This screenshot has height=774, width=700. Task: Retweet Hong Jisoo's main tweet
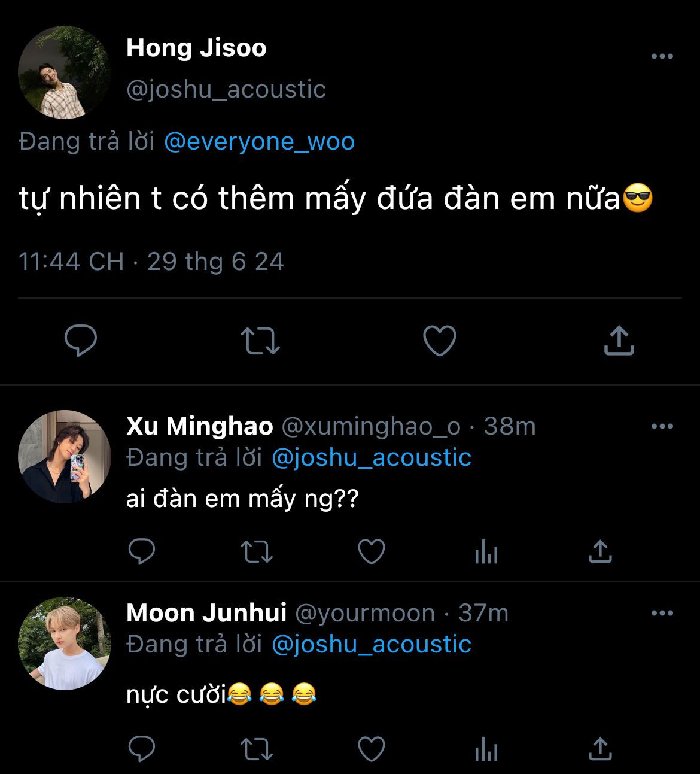[x=260, y=340]
